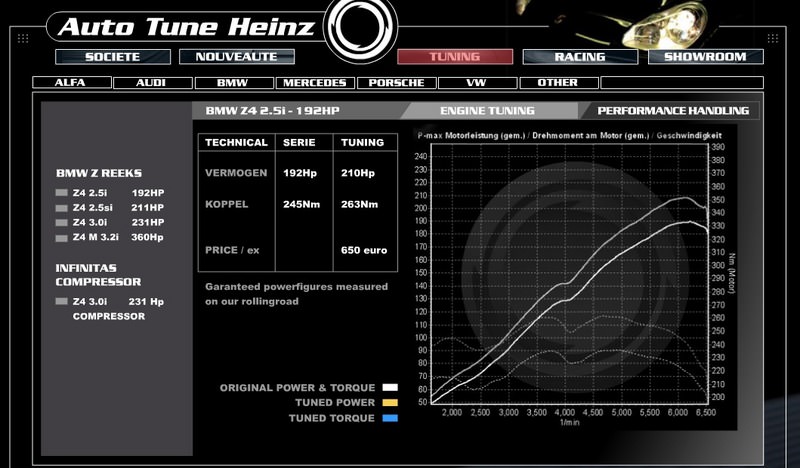Select Z4 3.0i 231HP model link
Screen dimensions: 800x468
[x=118, y=223]
